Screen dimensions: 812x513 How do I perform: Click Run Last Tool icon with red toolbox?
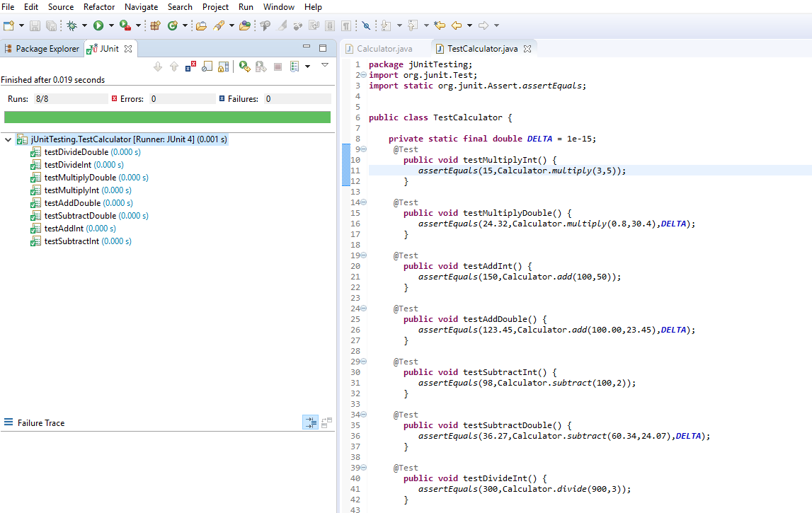pyautogui.click(x=125, y=25)
